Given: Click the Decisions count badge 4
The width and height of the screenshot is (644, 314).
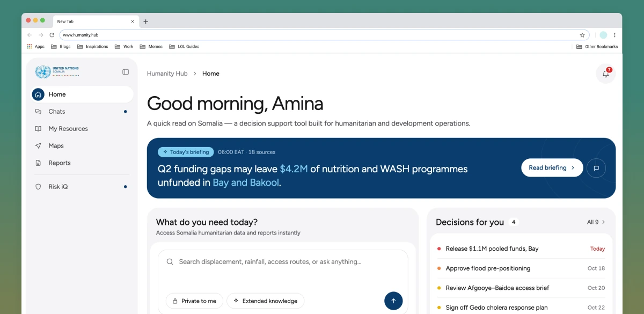Looking at the screenshot, I should point(514,222).
